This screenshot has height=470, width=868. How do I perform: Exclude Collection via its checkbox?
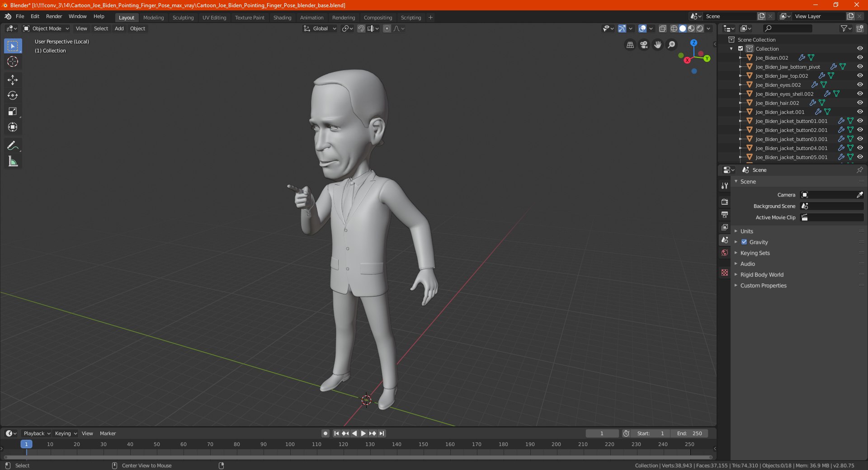[741, 48]
